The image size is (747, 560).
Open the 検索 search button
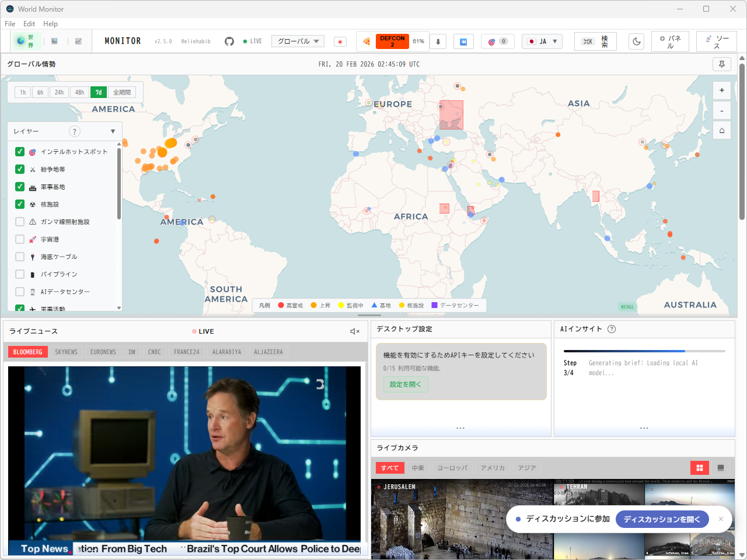pyautogui.click(x=595, y=41)
